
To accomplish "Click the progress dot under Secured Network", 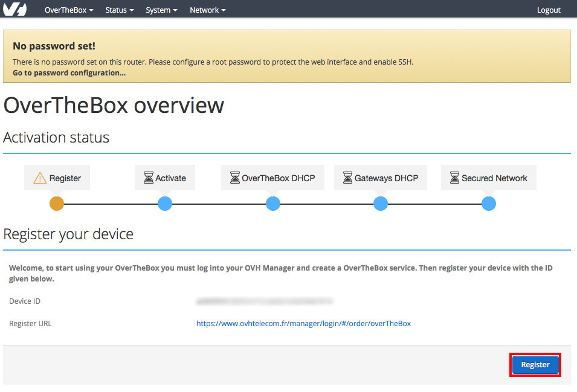I will (x=488, y=204).
